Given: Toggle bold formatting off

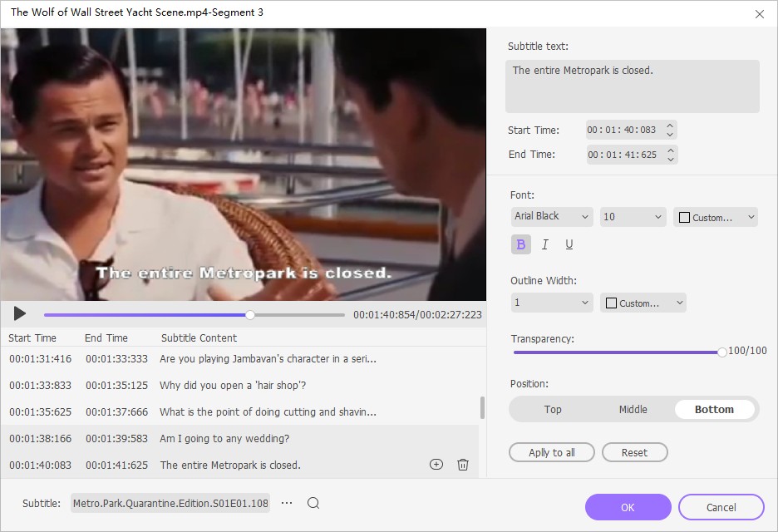Looking at the screenshot, I should [520, 244].
